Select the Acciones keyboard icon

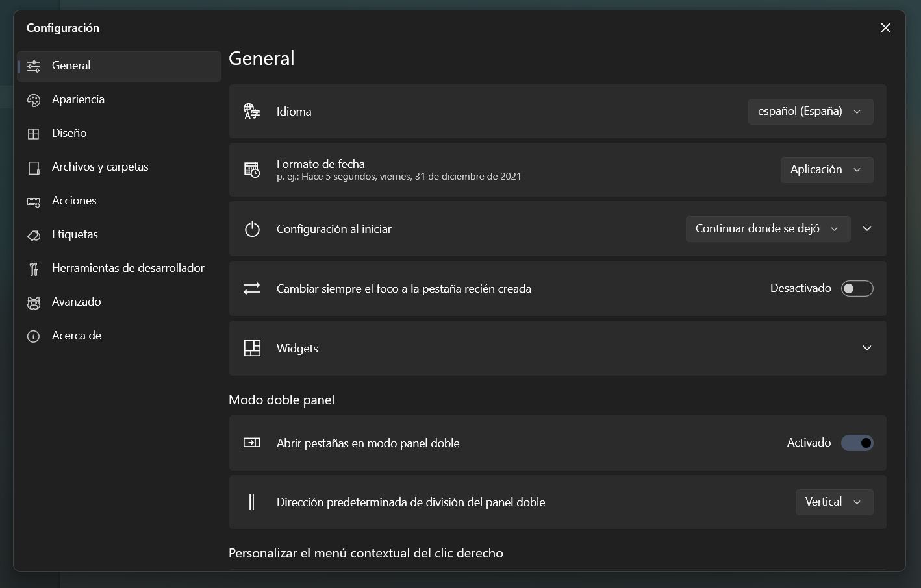34,201
